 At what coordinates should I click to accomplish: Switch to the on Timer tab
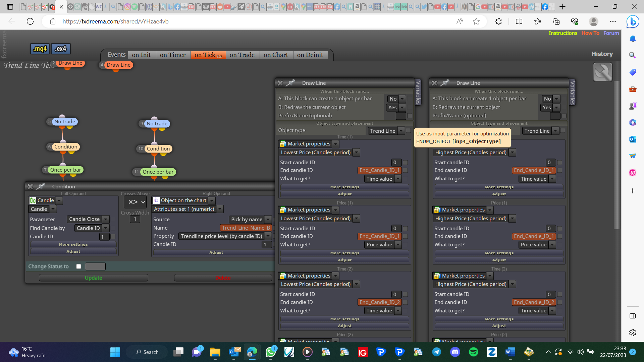tap(172, 55)
